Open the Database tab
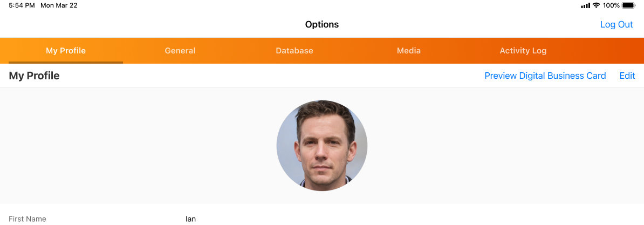Image resolution: width=644 pixels, height=225 pixels. coord(294,51)
